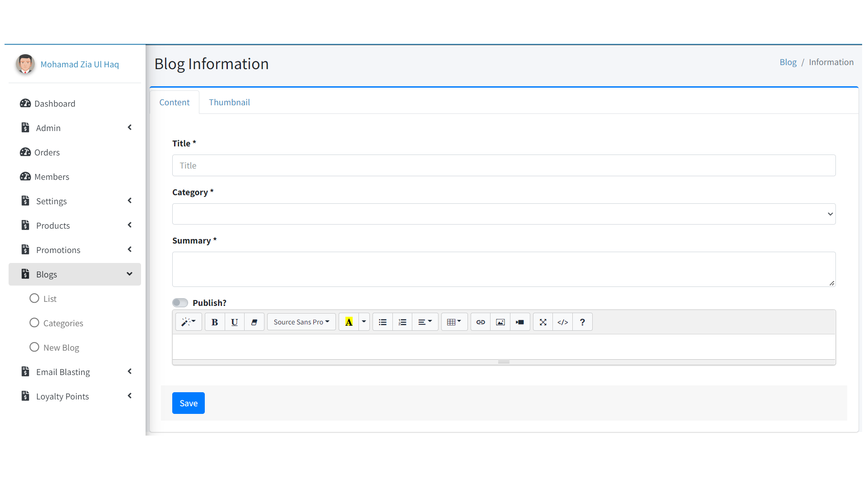Open Source Sans Pro font dropdown
The height and width of the screenshot is (488, 868).
coord(301,322)
